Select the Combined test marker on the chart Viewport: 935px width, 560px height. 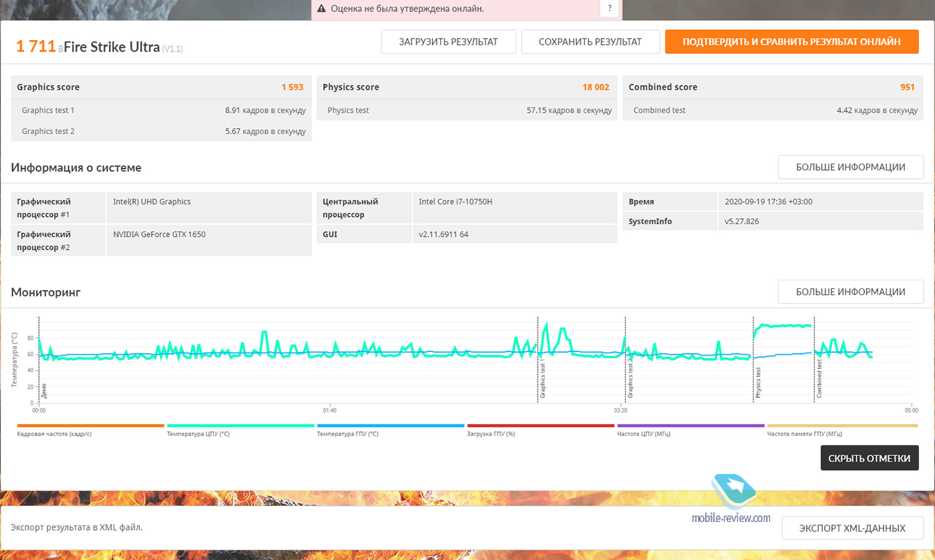click(x=819, y=378)
